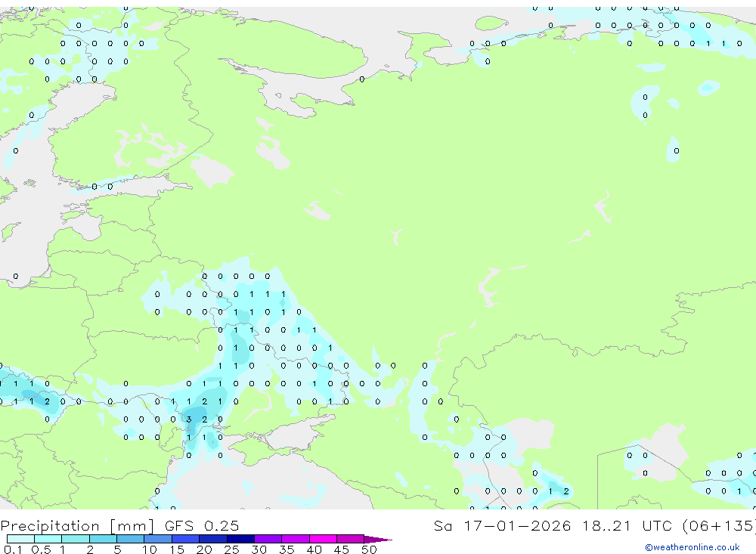
Task: Select the 20–25 mm dark blue swatch
Action: (213, 539)
